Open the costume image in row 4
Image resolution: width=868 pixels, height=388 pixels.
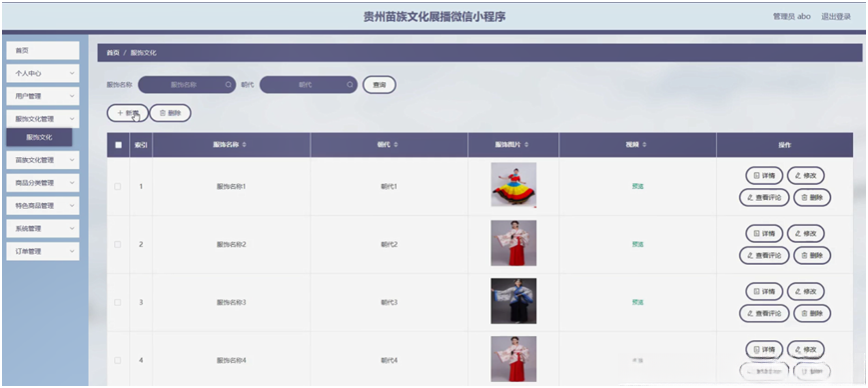[x=513, y=359]
